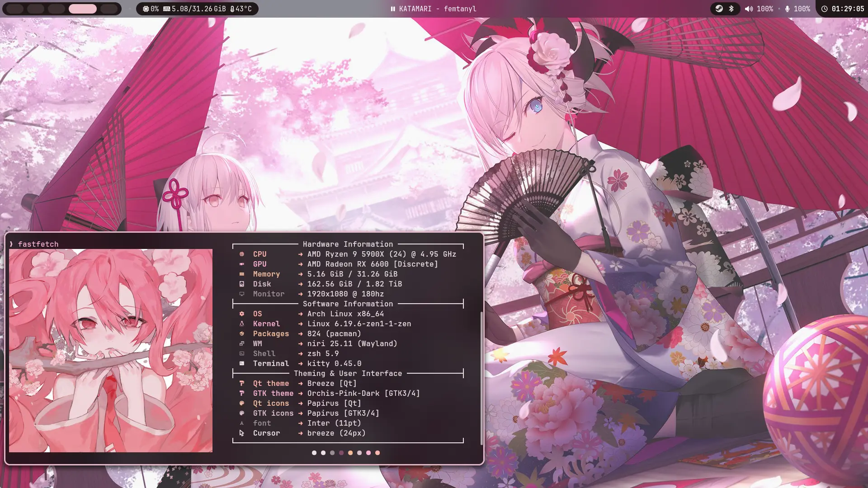Open the Steam tray icon
Image resolution: width=868 pixels, height=488 pixels.
tap(719, 9)
